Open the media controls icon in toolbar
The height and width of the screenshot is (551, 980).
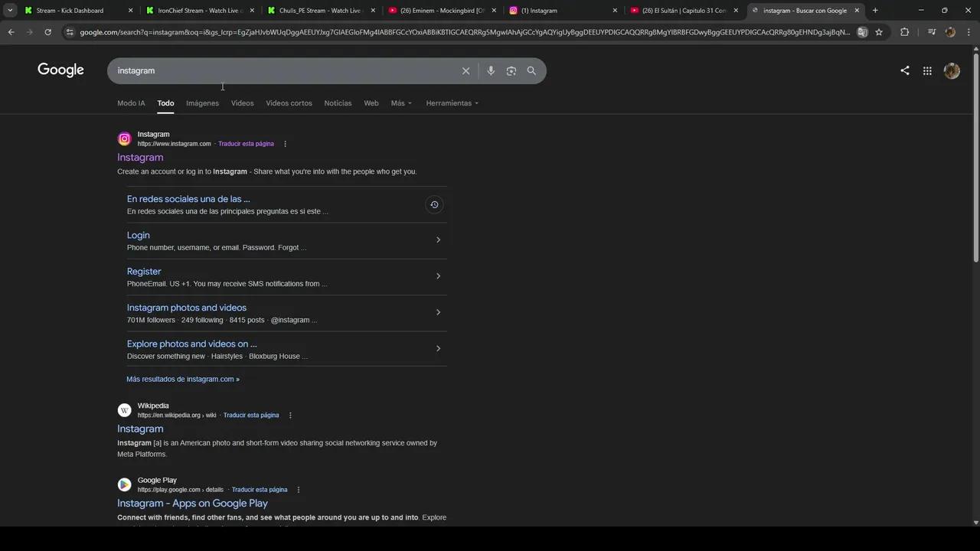tap(932, 32)
